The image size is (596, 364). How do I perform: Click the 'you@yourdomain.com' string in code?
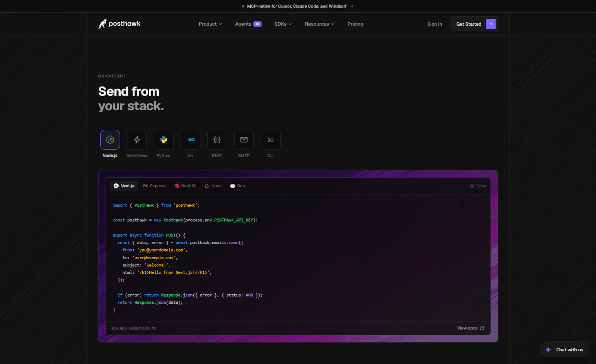[x=161, y=250]
